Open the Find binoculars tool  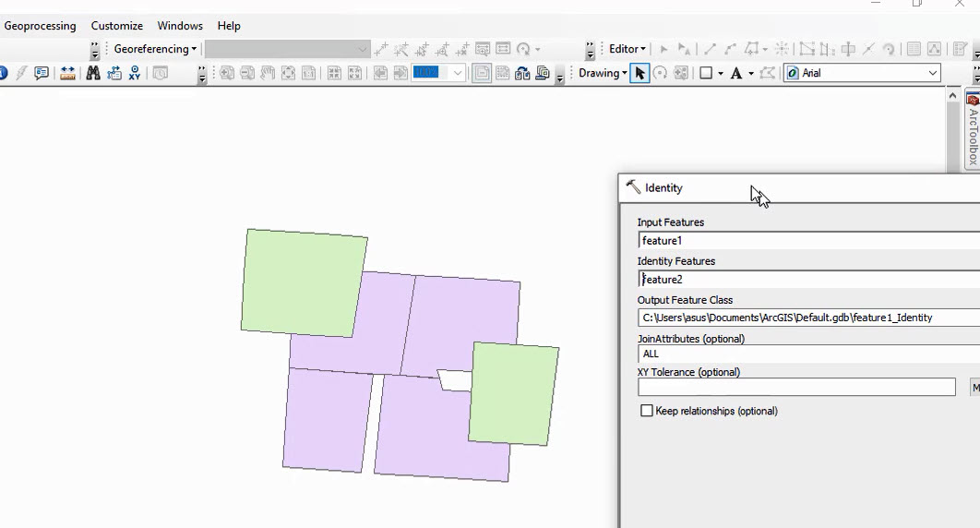[x=93, y=73]
